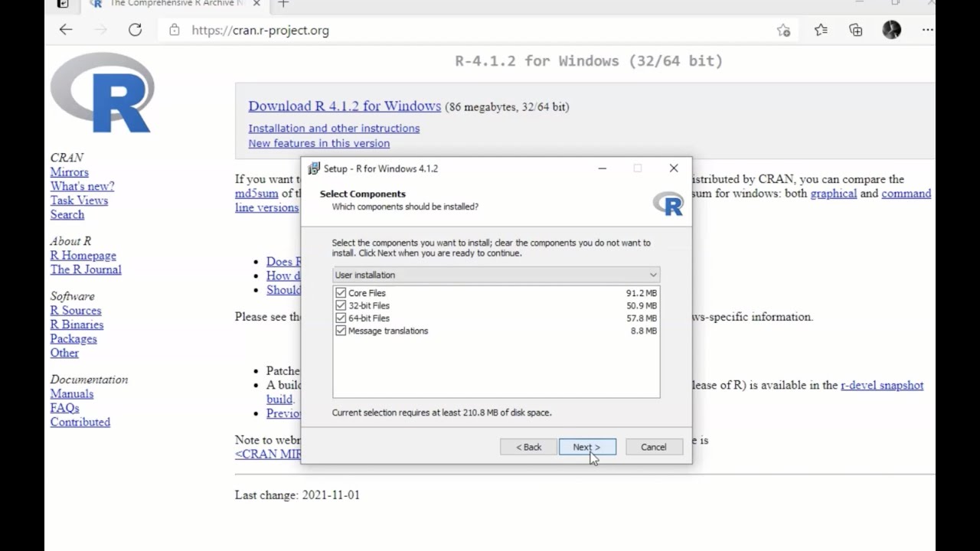Click the R logo on the CRAN page
Image resolution: width=980 pixels, height=551 pixels.
point(102,93)
